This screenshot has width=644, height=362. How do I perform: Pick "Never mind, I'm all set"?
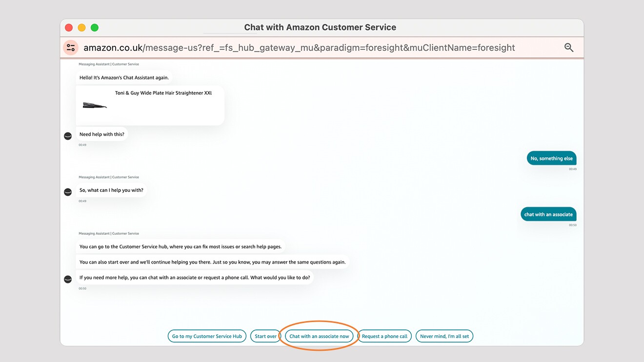coord(444,336)
